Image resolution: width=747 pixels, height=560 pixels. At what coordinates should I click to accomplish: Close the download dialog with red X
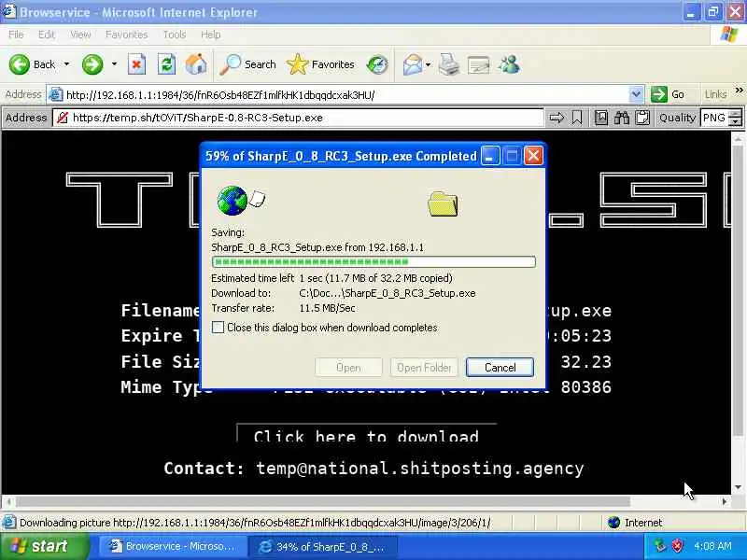pyautogui.click(x=533, y=156)
